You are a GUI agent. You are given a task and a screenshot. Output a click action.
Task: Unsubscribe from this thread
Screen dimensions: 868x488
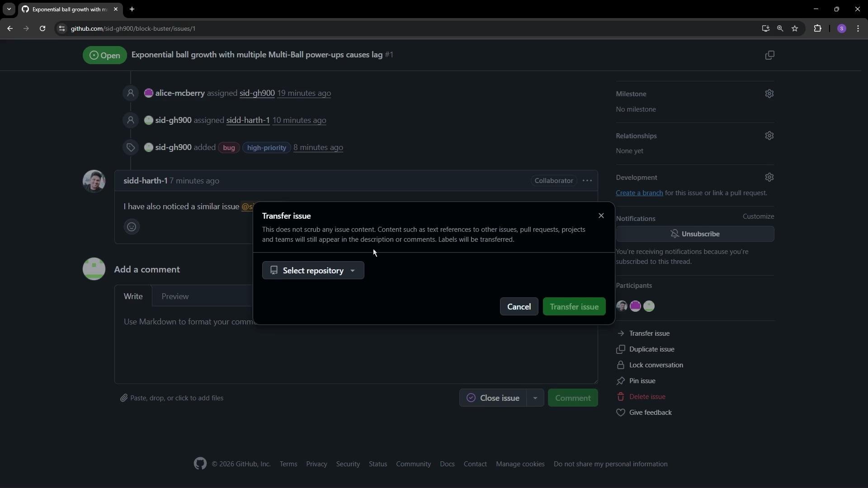(x=695, y=234)
